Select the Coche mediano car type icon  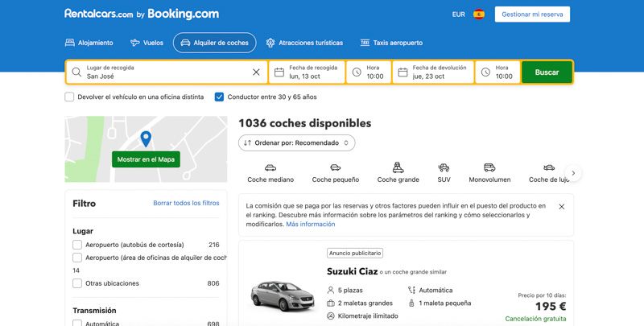(270, 167)
